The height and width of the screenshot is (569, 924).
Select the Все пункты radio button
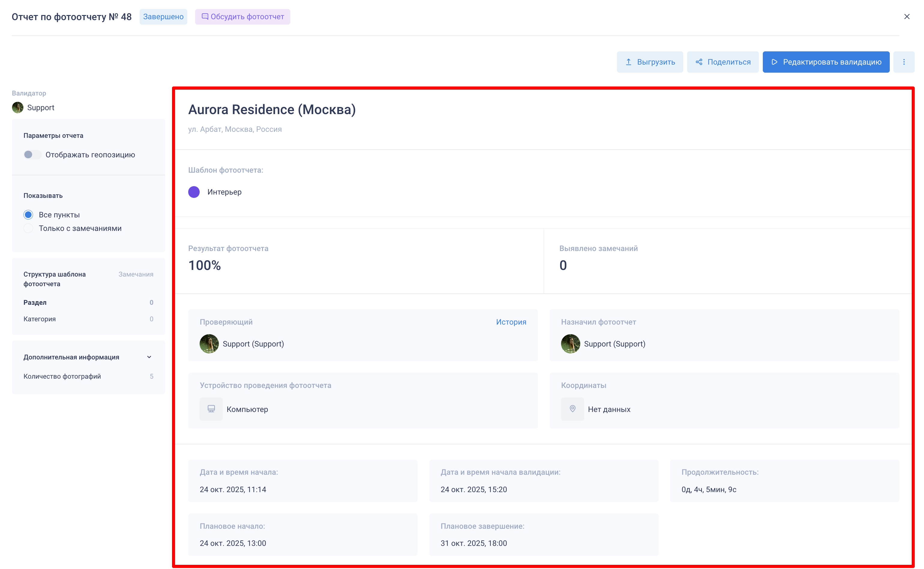[28, 214]
